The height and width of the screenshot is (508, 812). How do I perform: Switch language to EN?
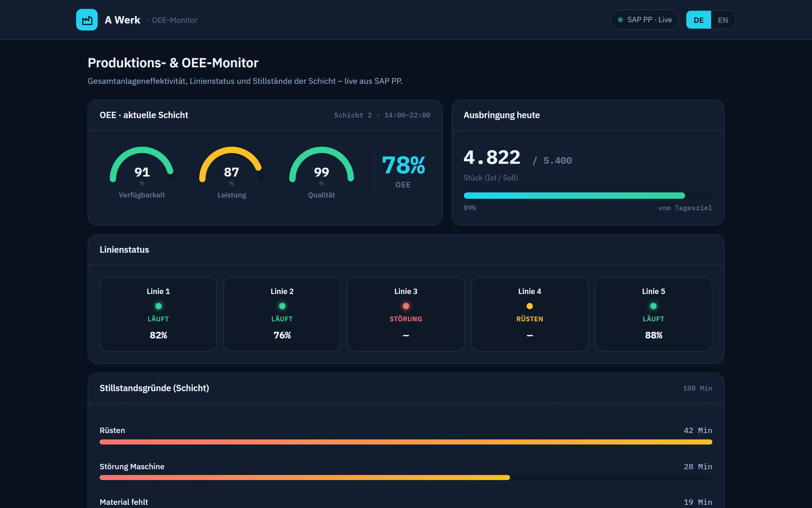click(x=723, y=20)
